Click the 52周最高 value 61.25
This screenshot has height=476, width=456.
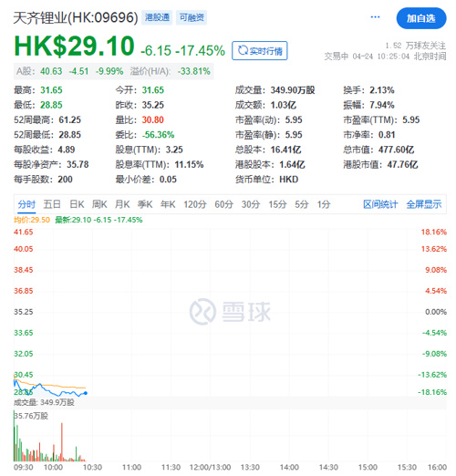(x=70, y=120)
